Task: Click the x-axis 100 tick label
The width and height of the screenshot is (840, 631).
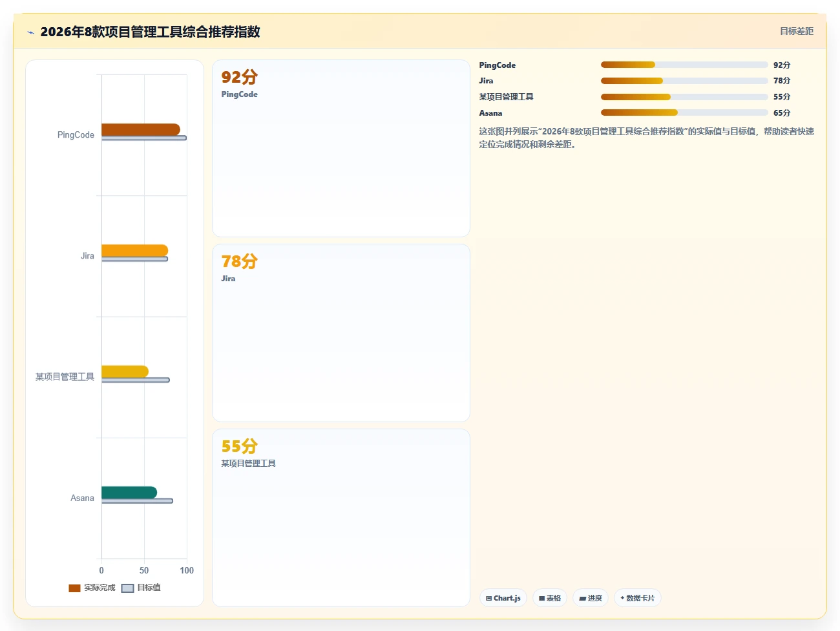Action: pyautogui.click(x=187, y=570)
